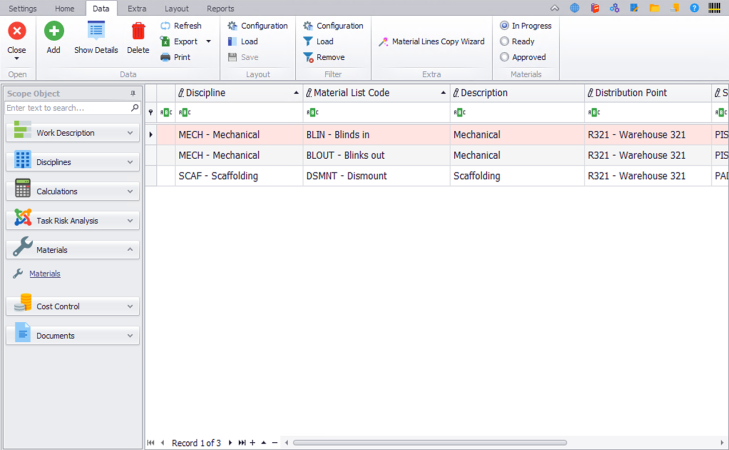Click the Scope Object search field

pos(68,107)
